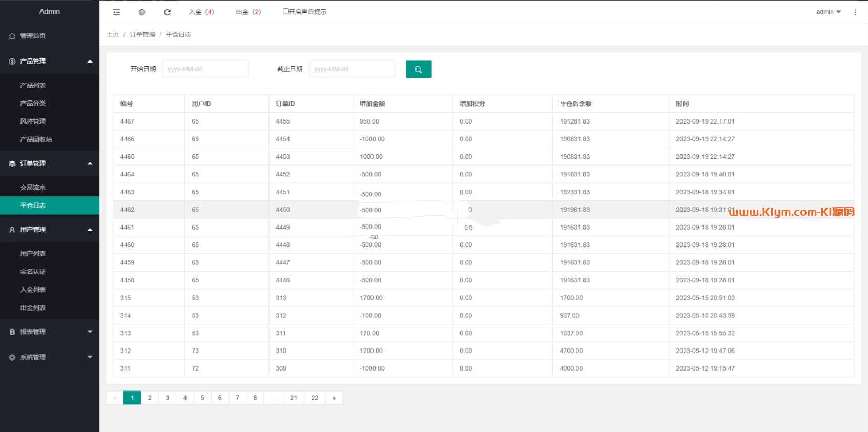The height and width of the screenshot is (432, 868).
Task: Refresh the page with the reload icon
Action: [167, 12]
